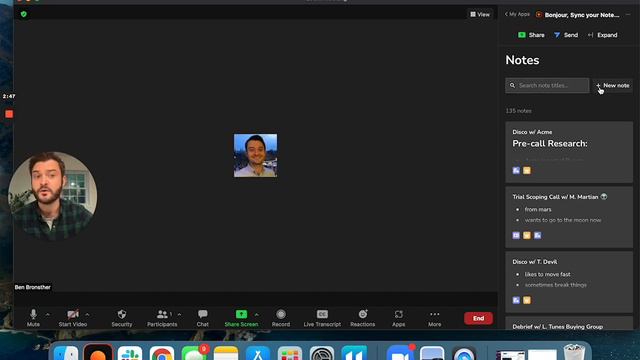Screen dimensions: 640x360
Task: Open Zoom from the Dock
Action: click(400, 353)
